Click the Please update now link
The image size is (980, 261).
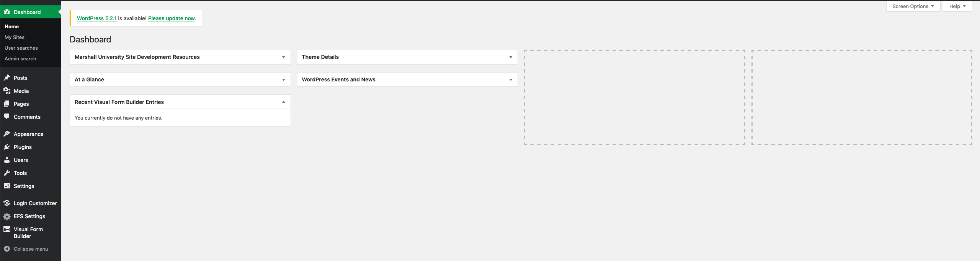(x=171, y=18)
